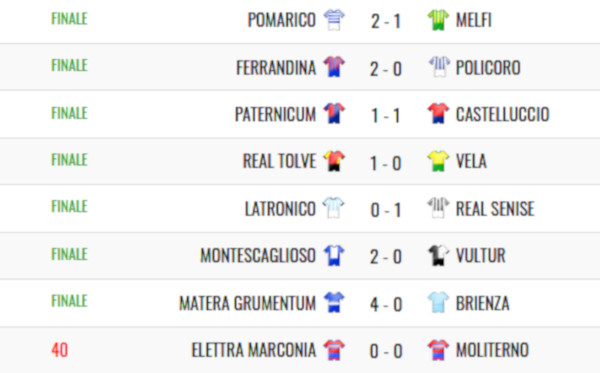Click FINALE status in Pomarico row

pyautogui.click(x=69, y=18)
